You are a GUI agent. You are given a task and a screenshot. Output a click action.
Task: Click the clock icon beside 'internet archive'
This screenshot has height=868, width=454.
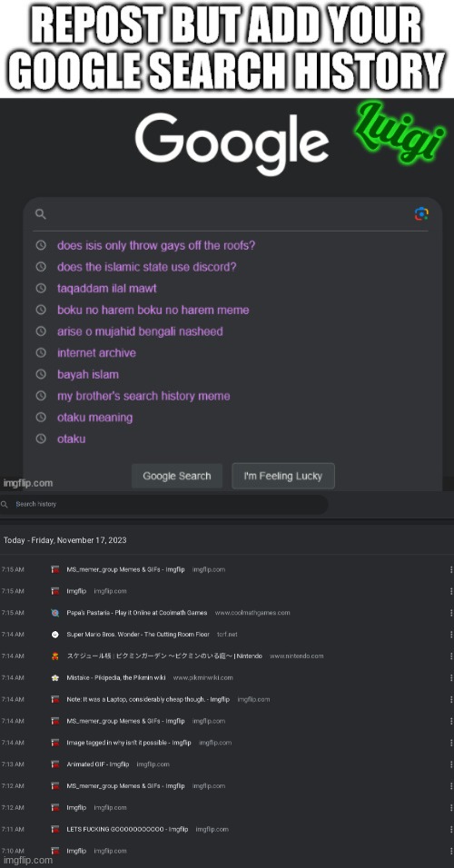pos(41,352)
